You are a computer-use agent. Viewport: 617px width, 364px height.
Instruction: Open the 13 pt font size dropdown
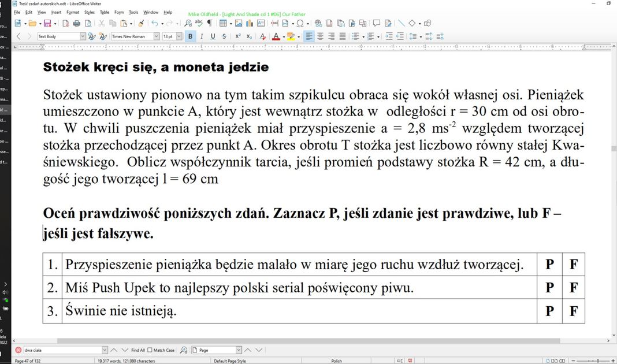179,36
